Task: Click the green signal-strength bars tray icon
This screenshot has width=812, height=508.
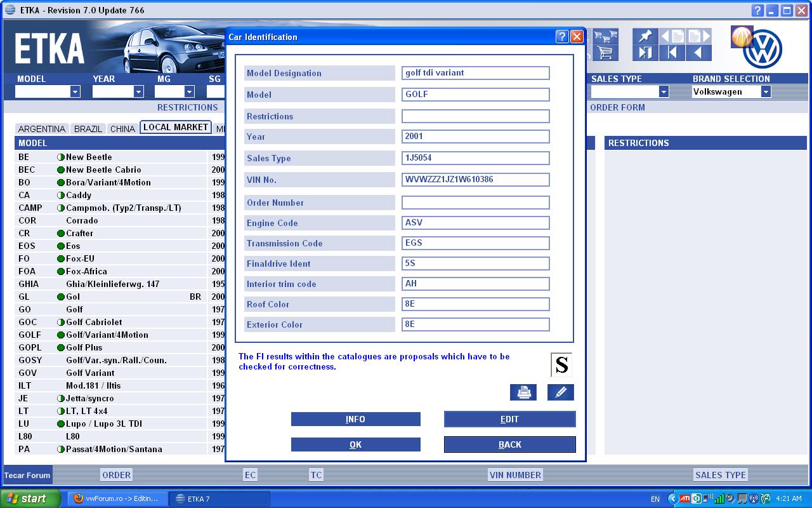Action: click(x=719, y=498)
